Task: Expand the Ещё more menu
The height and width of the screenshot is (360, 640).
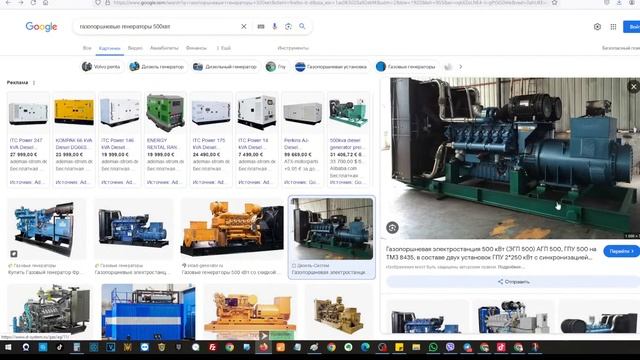Action: (224, 48)
